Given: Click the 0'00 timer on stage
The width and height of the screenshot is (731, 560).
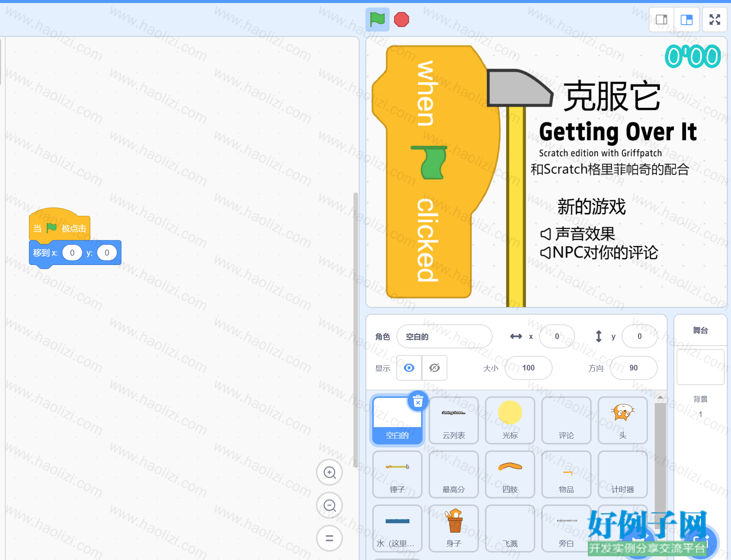Looking at the screenshot, I should [693, 56].
